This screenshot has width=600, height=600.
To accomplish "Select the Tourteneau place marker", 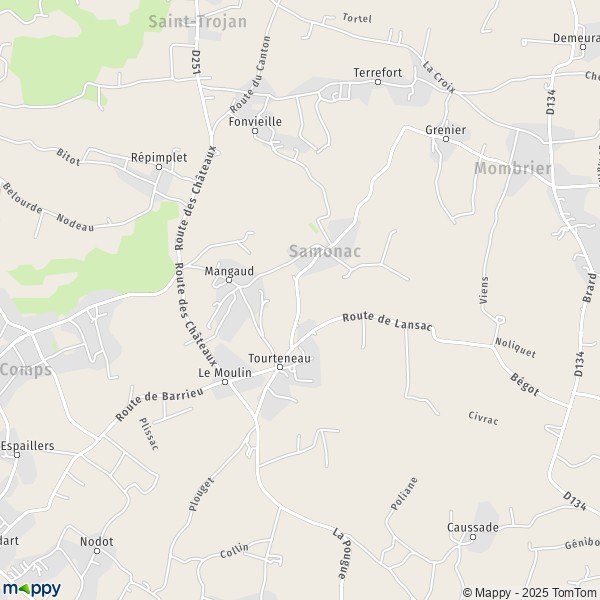I will (x=280, y=367).
